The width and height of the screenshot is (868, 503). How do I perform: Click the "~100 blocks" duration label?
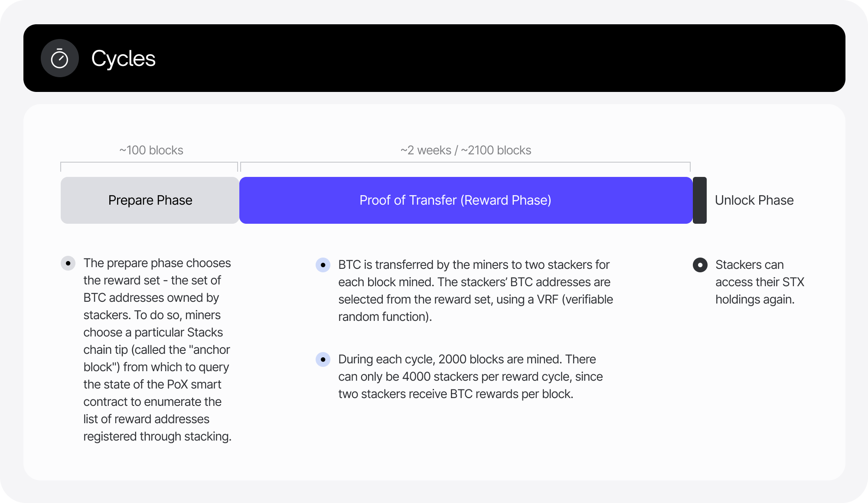(151, 150)
